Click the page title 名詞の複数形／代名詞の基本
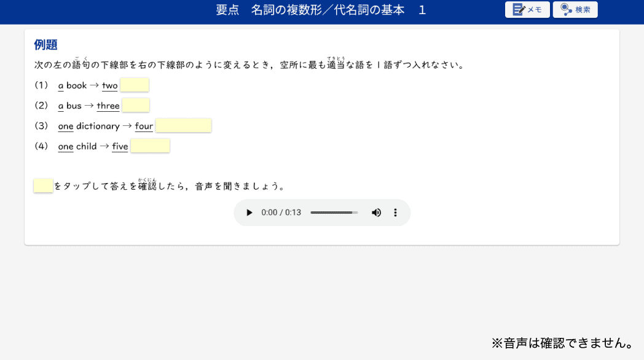The height and width of the screenshot is (360, 644). tap(328, 10)
